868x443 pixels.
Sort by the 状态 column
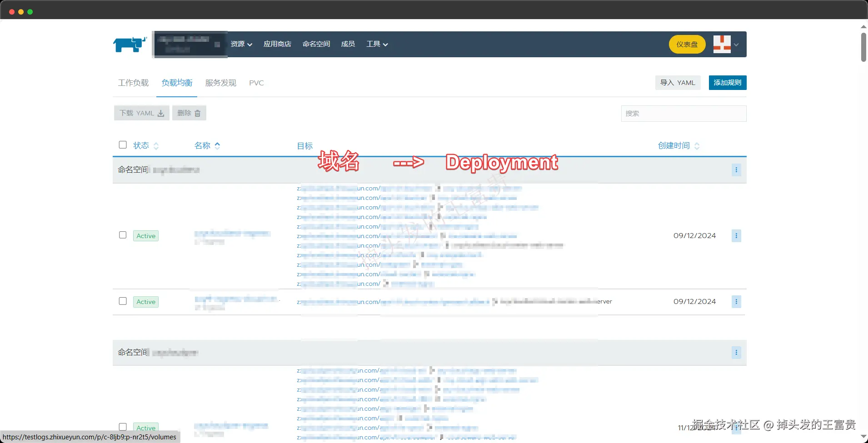coord(146,146)
